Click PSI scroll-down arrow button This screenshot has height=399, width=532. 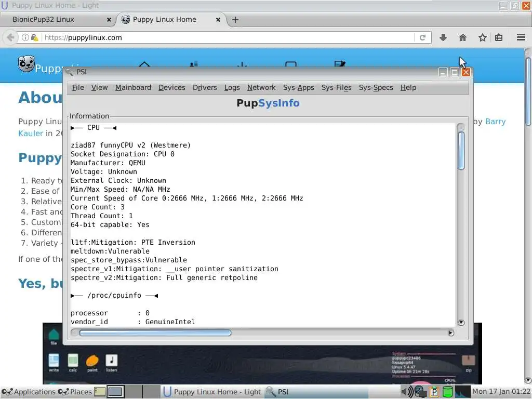(461, 322)
